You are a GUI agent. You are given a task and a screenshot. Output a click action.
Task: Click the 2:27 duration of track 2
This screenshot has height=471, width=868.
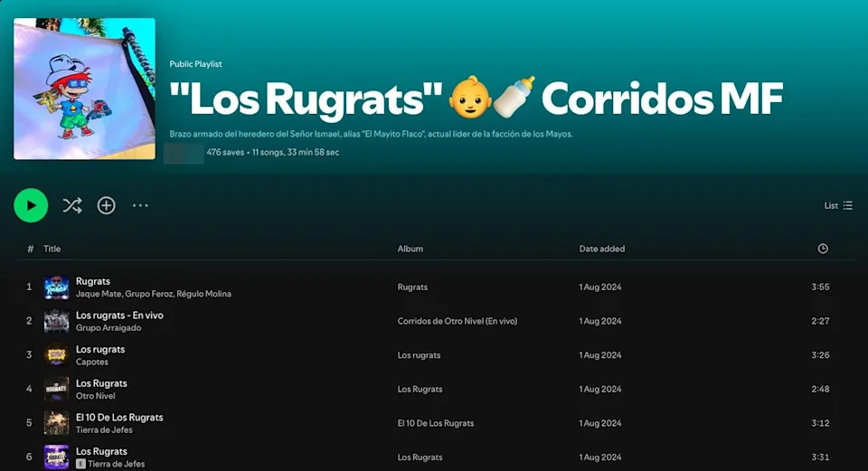[820, 321]
